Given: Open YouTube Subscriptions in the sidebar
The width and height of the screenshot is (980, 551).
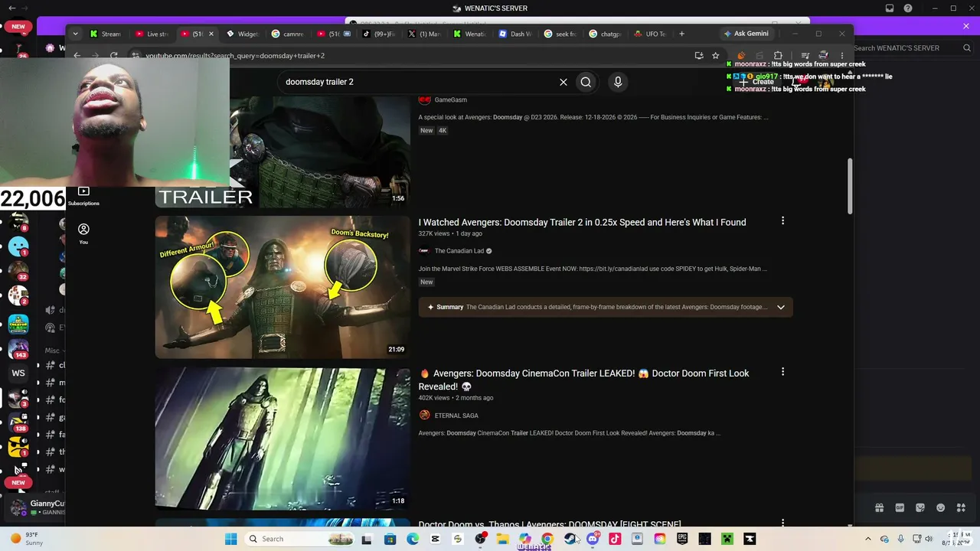Looking at the screenshot, I should [83, 196].
